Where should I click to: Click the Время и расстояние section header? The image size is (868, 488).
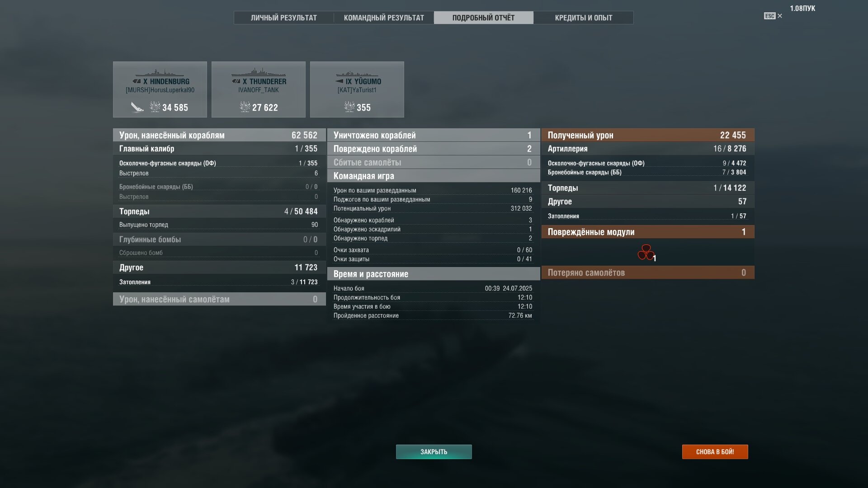tap(434, 274)
